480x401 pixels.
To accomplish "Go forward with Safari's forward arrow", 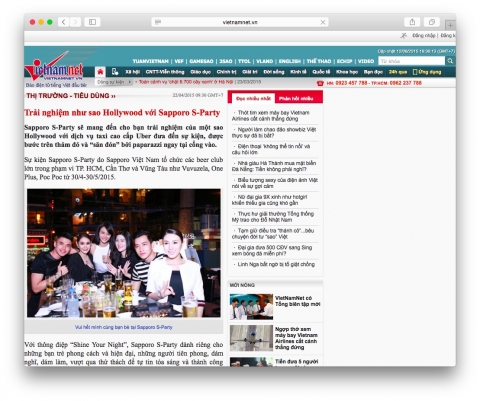I will click(75, 22).
